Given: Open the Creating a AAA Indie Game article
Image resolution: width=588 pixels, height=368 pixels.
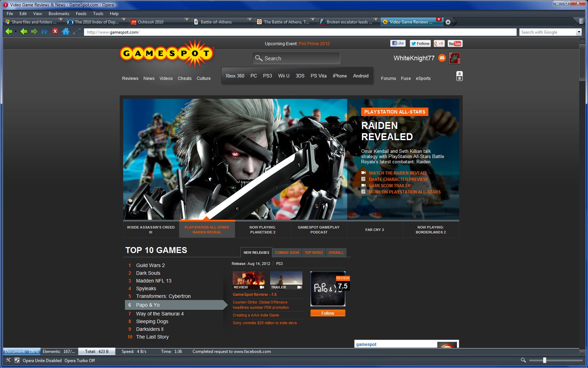Looking at the screenshot, I should click(x=256, y=315).
